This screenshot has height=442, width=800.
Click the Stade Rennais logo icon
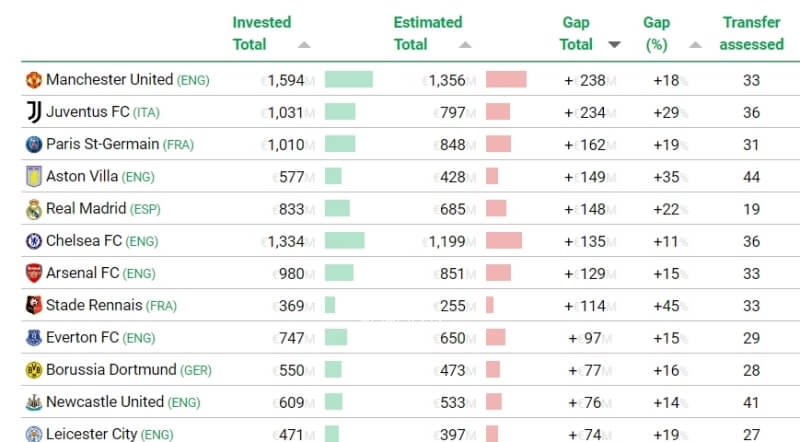tap(34, 305)
